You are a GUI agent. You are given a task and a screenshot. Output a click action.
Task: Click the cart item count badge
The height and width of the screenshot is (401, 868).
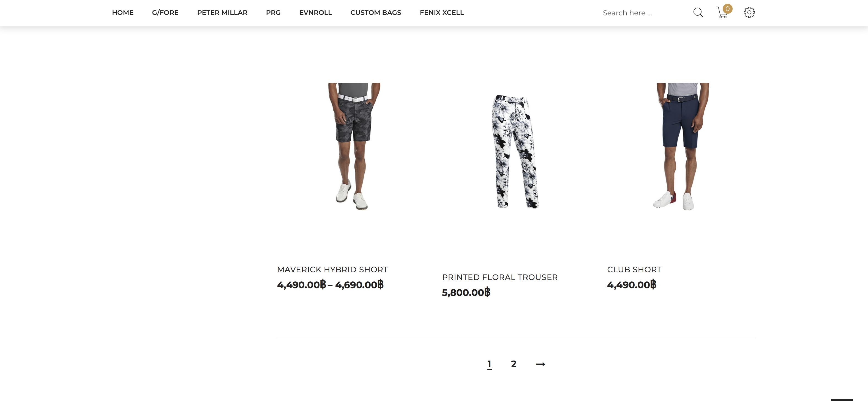pos(727,9)
